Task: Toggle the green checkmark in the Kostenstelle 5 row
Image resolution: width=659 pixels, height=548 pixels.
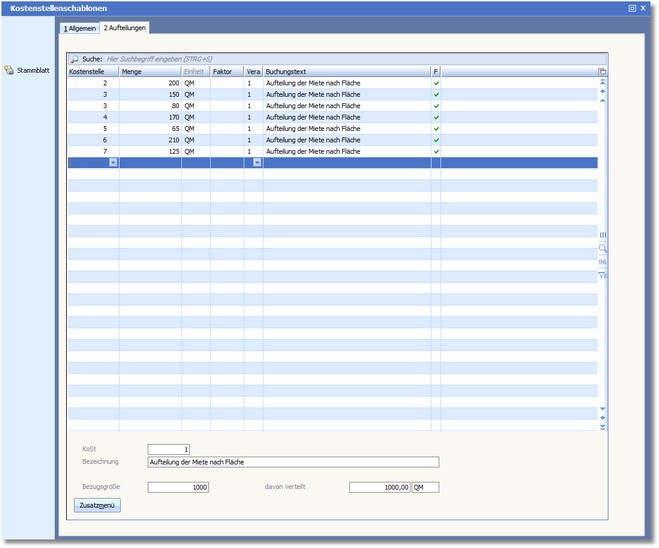Action: point(436,129)
